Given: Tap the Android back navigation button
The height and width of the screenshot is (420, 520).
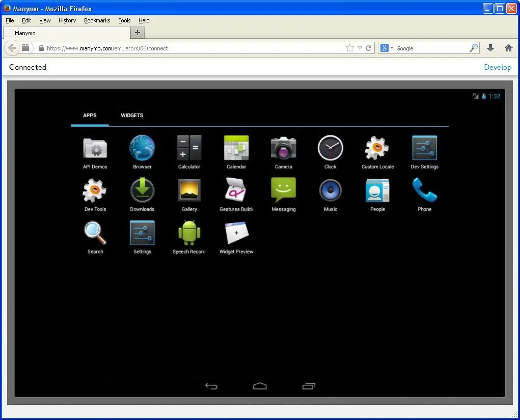Looking at the screenshot, I should (211, 386).
